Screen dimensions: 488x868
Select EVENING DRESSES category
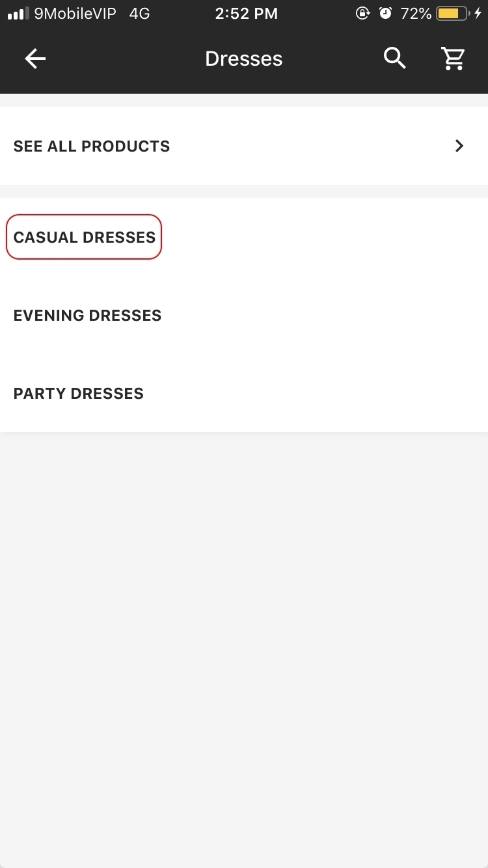pos(87,316)
